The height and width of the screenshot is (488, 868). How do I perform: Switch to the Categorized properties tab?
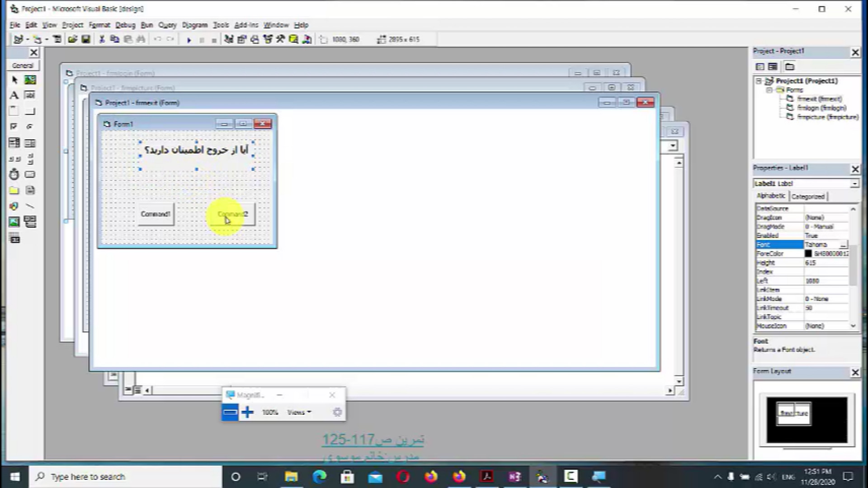[x=808, y=197]
